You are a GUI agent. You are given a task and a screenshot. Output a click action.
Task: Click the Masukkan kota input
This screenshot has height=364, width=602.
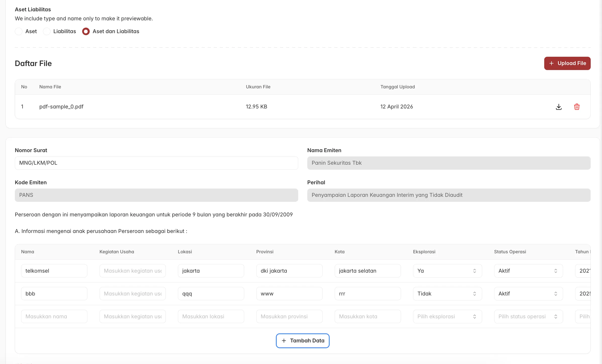tap(368, 317)
